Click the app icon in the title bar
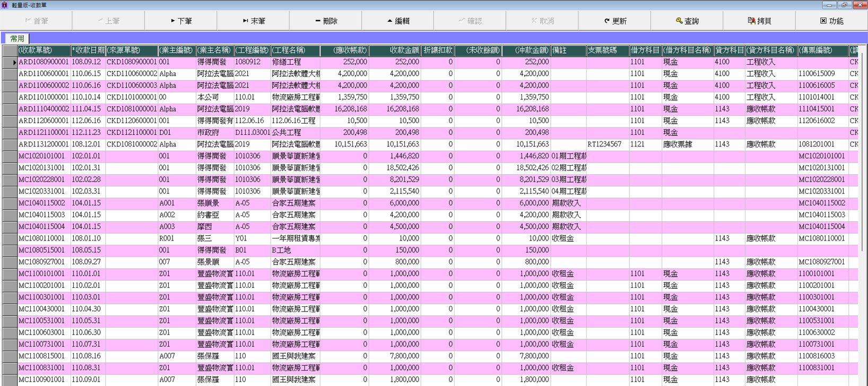868x386 pixels. pyautogui.click(x=5, y=5)
